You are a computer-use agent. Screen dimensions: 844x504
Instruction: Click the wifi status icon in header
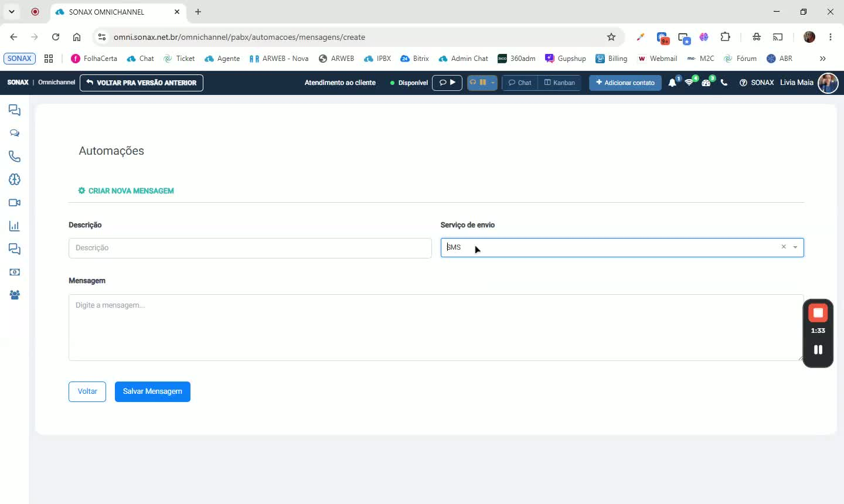pos(689,83)
